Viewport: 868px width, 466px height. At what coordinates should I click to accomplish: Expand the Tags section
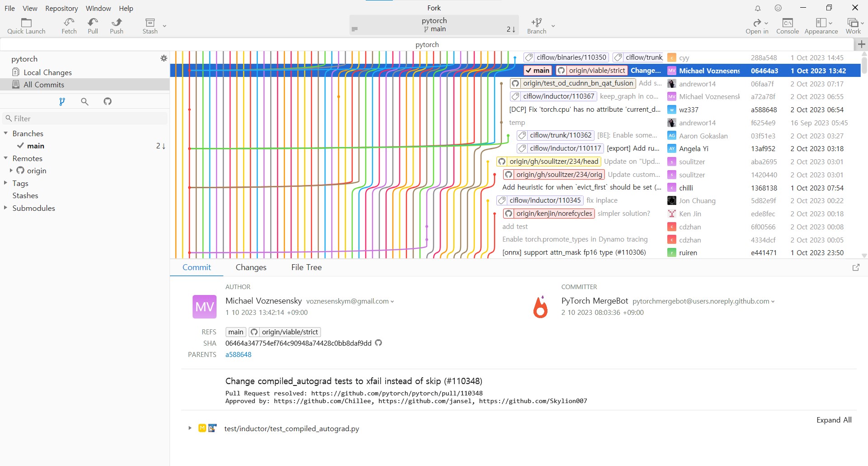click(6, 183)
